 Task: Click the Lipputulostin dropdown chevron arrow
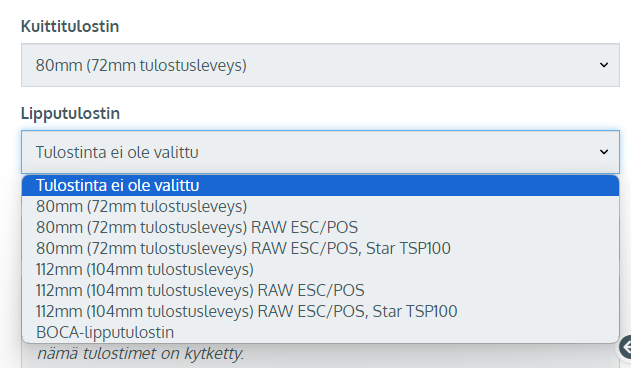[x=604, y=152]
